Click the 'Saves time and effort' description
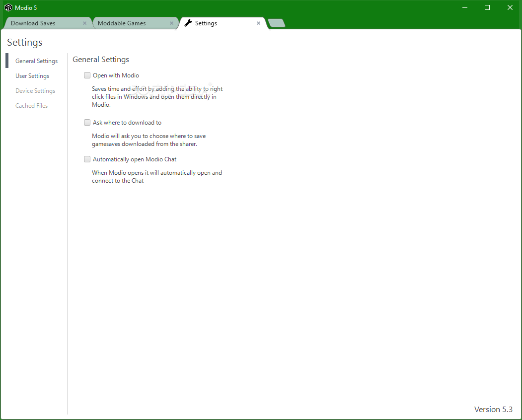The height and width of the screenshot is (420, 522). coord(157,96)
